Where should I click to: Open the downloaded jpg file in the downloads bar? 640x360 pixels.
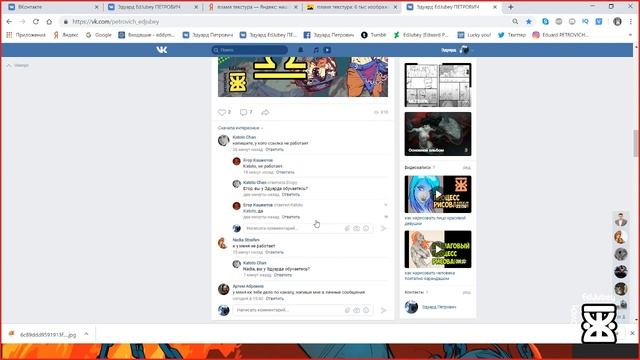coord(43,334)
